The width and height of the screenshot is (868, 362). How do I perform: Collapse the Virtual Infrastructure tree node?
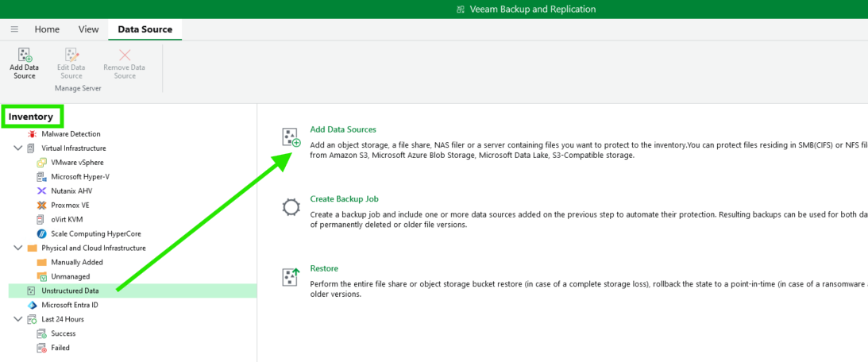18,148
